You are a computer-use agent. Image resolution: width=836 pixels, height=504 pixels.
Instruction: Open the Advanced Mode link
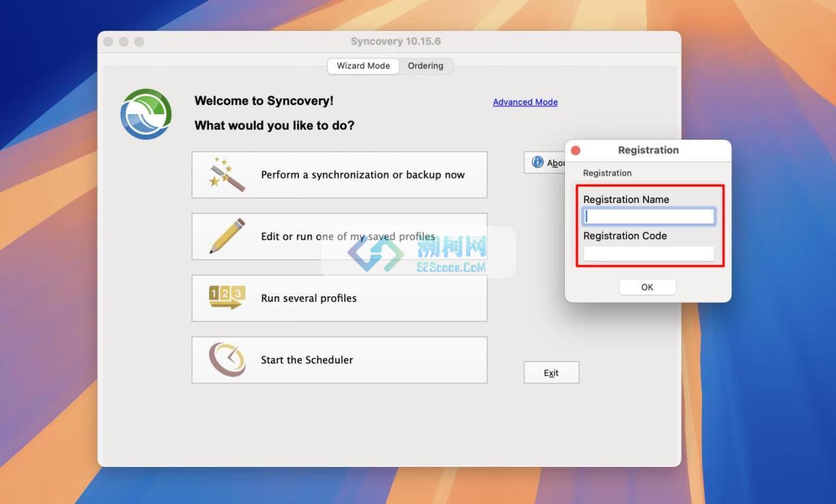point(525,102)
